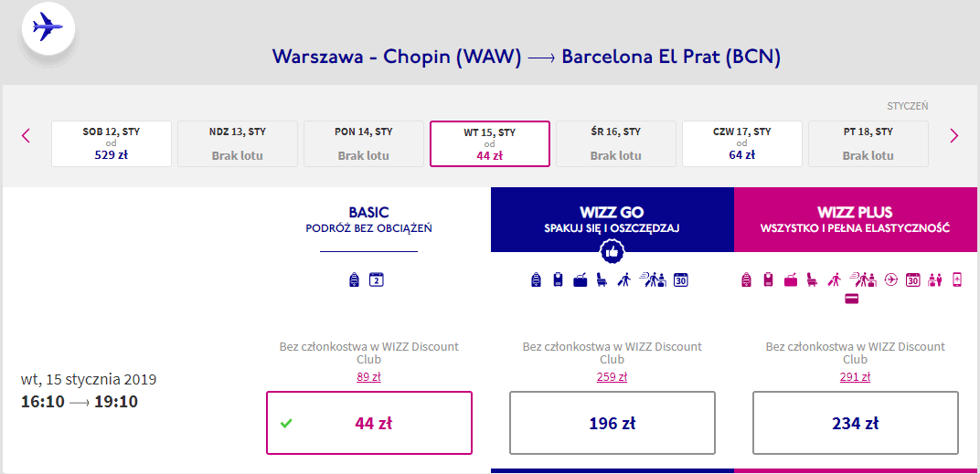Show later dates with right arrow

[x=954, y=136]
